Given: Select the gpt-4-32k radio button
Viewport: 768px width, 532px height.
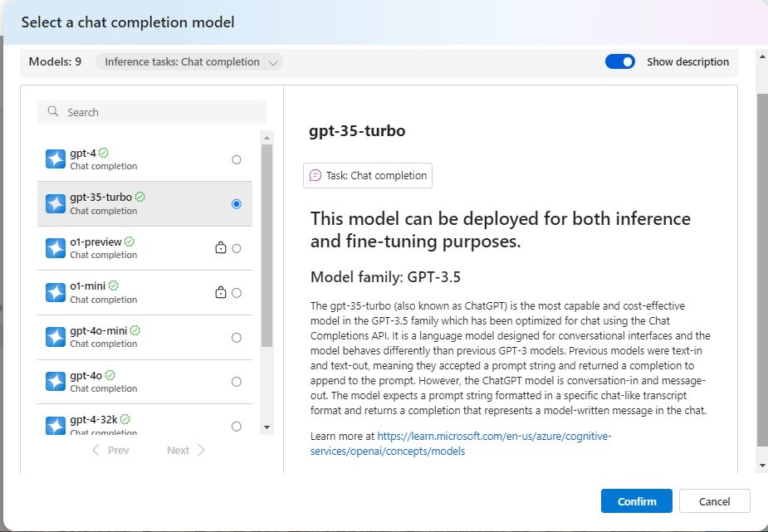Looking at the screenshot, I should tap(237, 427).
